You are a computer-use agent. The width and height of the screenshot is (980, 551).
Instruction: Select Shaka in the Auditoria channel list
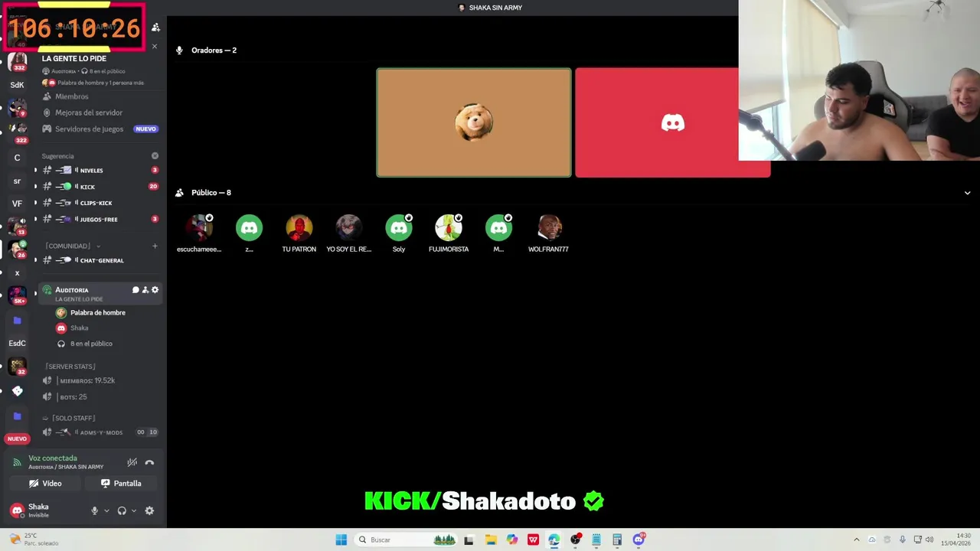click(x=73, y=328)
